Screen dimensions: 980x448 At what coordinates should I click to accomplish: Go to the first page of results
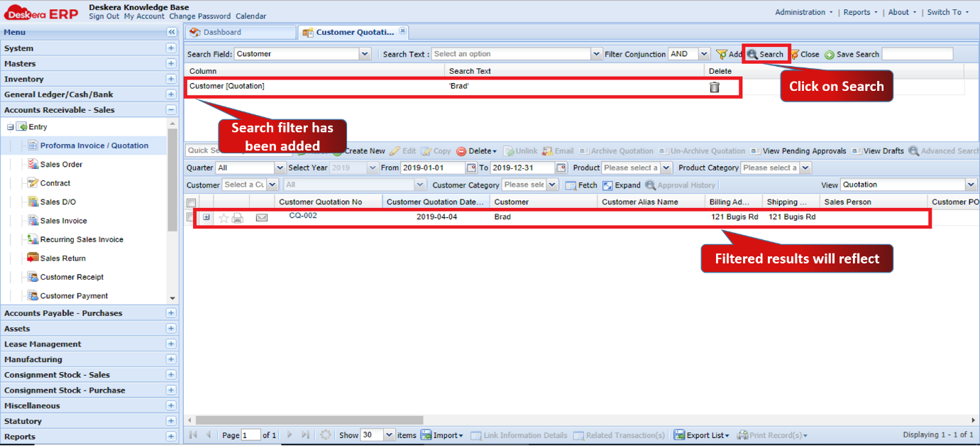coord(193,435)
